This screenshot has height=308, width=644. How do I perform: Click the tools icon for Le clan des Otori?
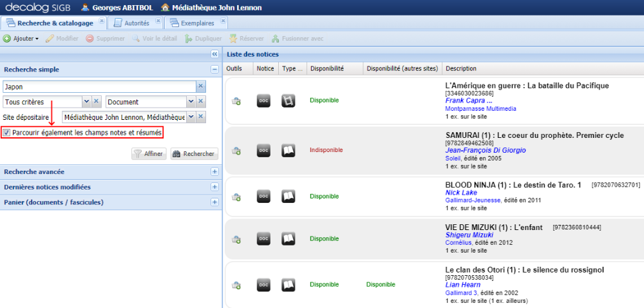[x=236, y=285]
